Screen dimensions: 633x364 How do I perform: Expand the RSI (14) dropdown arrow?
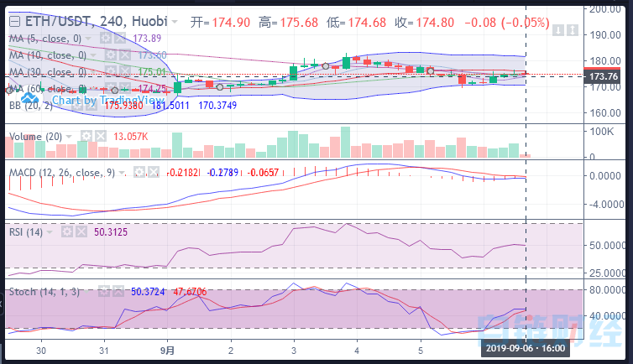(x=50, y=232)
